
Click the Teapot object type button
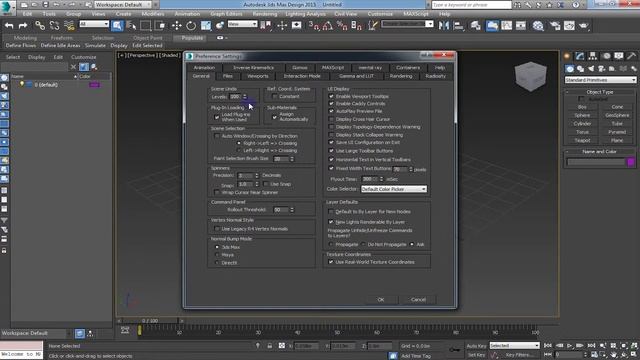click(x=582, y=140)
